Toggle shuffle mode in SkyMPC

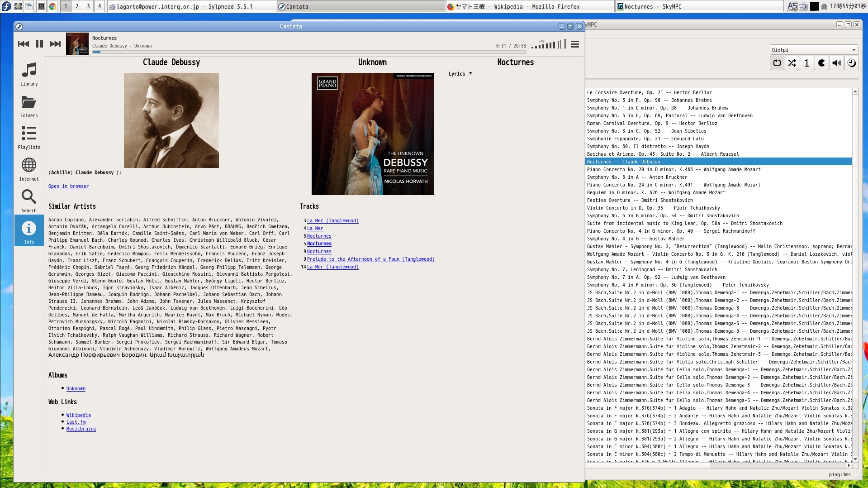[792, 63]
